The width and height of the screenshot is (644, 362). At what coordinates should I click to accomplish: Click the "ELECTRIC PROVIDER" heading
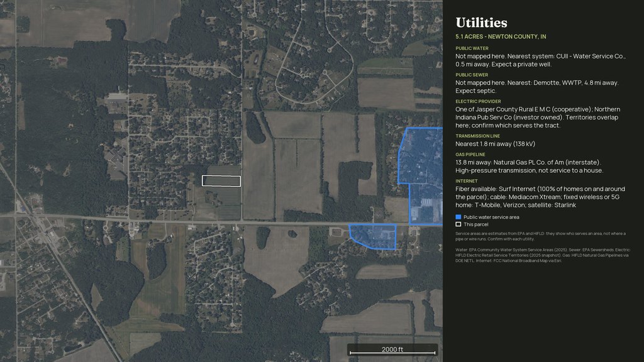[478, 101]
